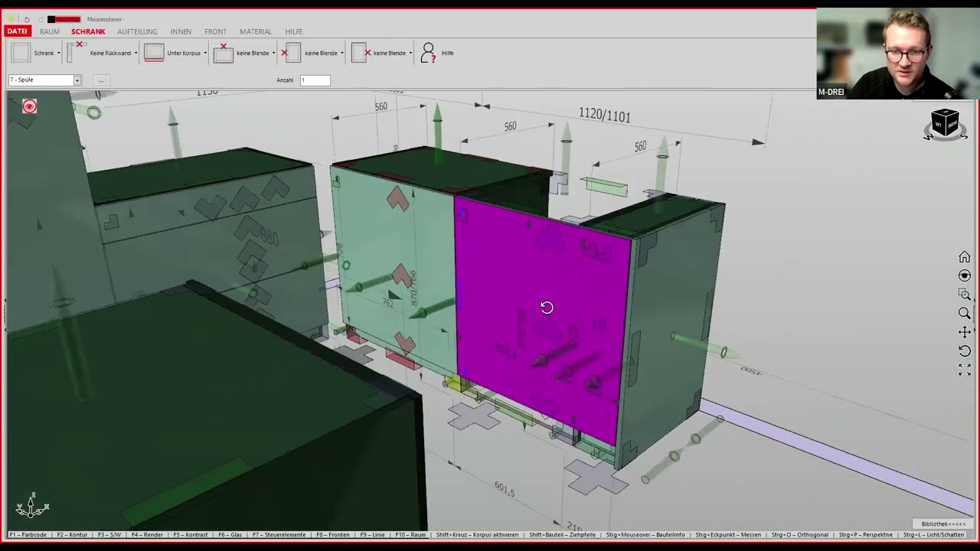980x551 pixels.
Task: Click the Unter Korpus icon
Action: click(154, 53)
